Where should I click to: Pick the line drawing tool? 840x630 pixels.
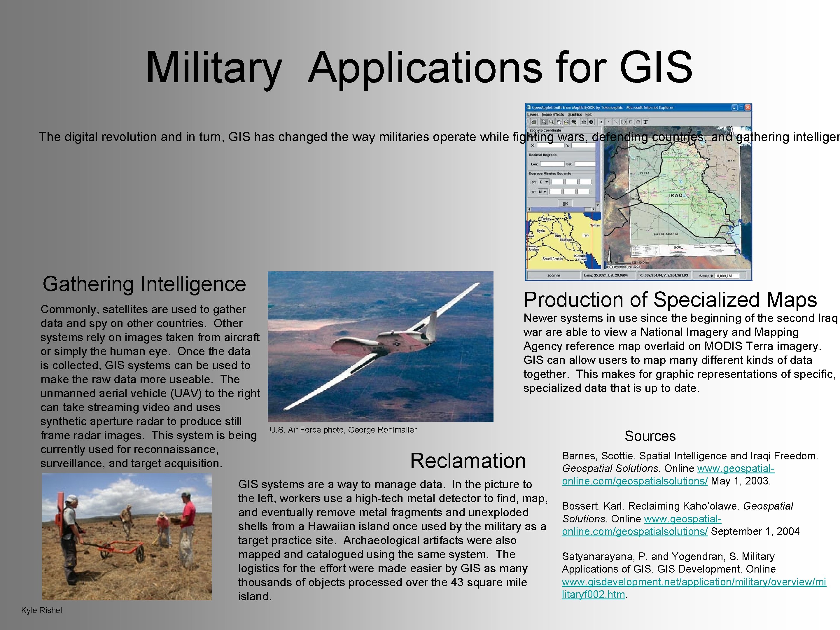616,122
